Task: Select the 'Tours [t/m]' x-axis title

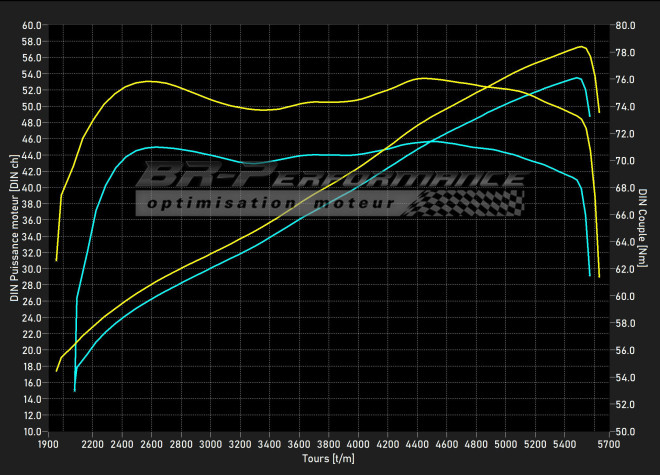Action: [x=328, y=458]
